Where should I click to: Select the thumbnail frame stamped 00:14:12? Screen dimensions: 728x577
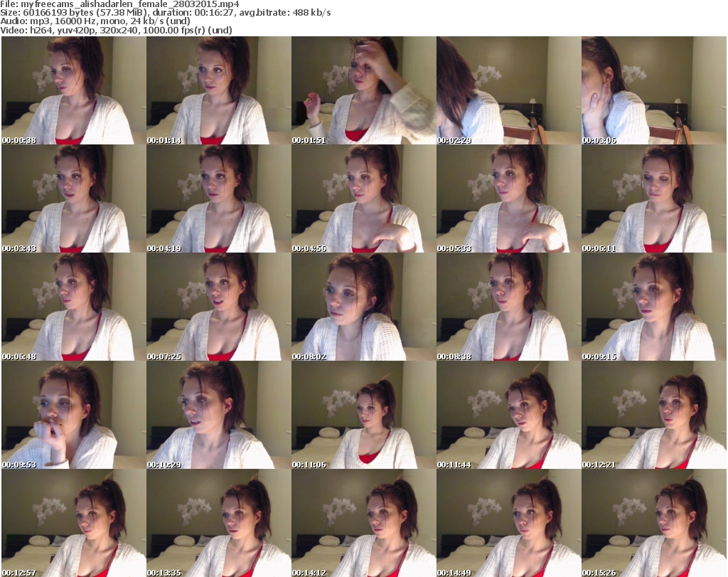tap(363, 523)
